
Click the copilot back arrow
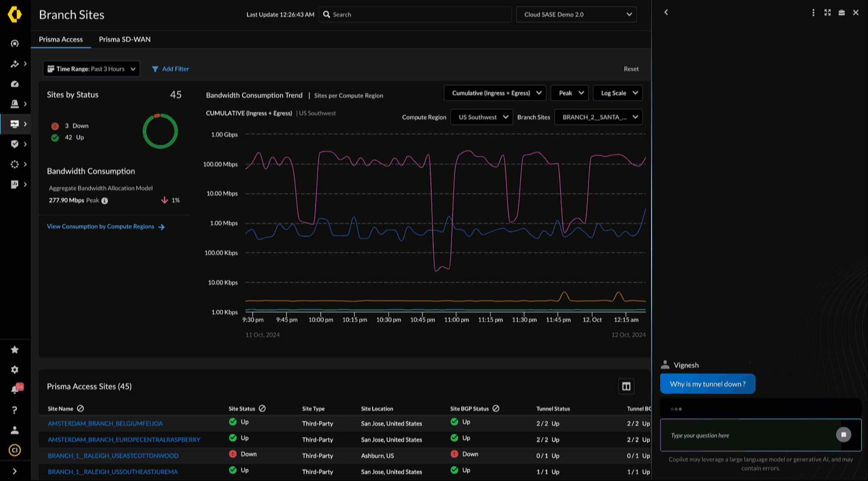666,12
